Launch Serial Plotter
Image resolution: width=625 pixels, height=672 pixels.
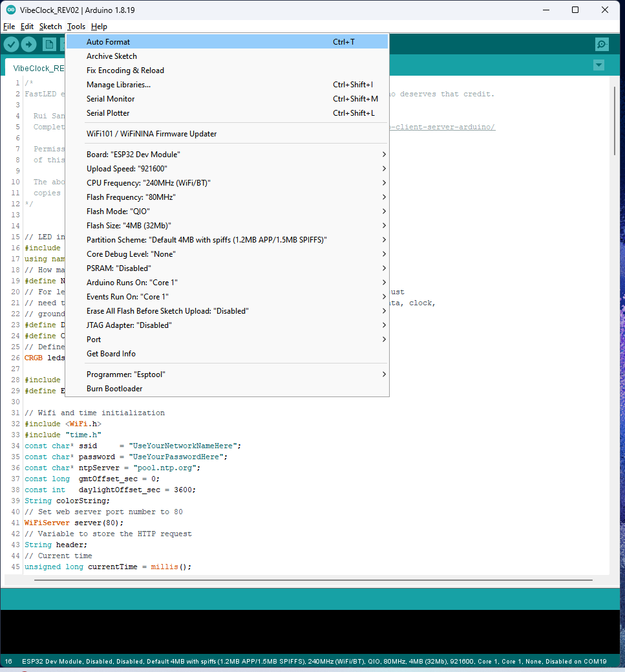(227, 113)
